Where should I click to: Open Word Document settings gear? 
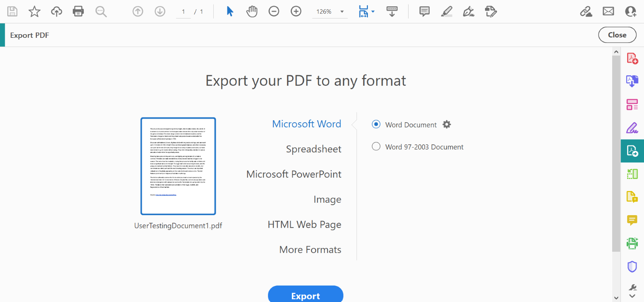click(447, 125)
